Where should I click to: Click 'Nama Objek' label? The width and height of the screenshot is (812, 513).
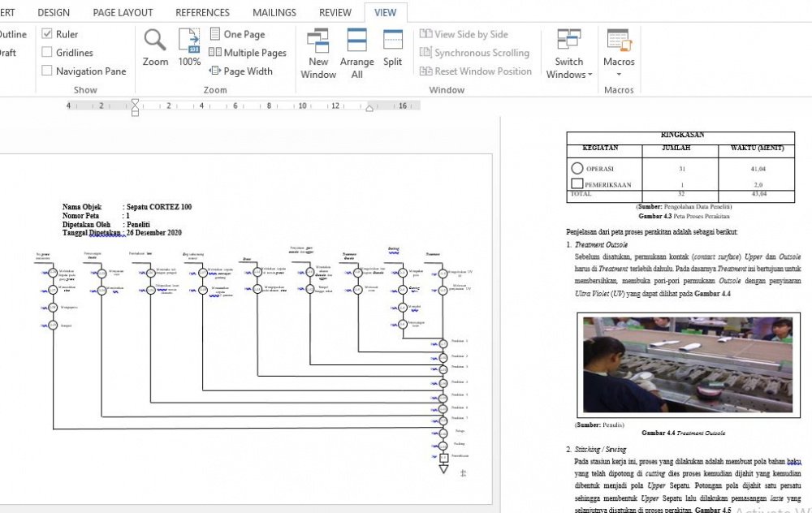[x=82, y=206]
